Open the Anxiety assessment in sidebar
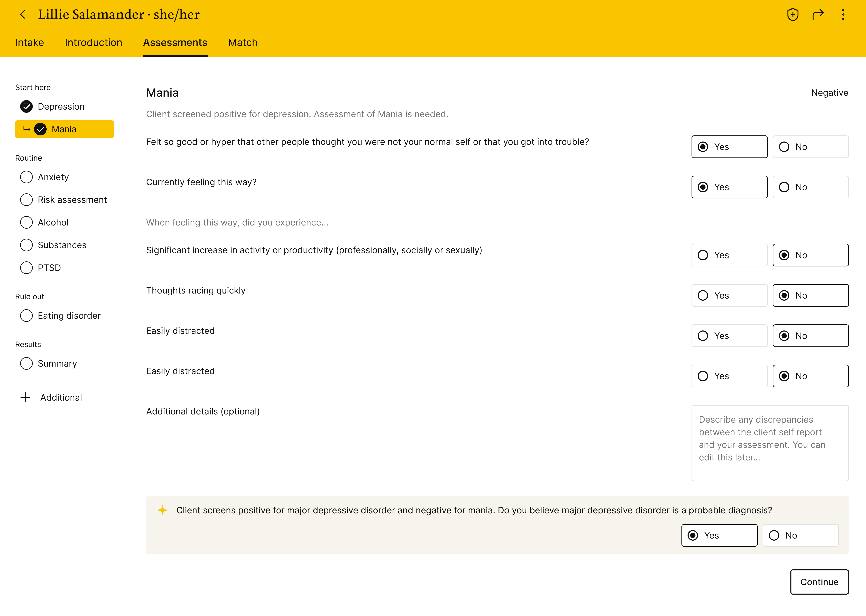Image resolution: width=866 pixels, height=616 pixels. point(53,177)
